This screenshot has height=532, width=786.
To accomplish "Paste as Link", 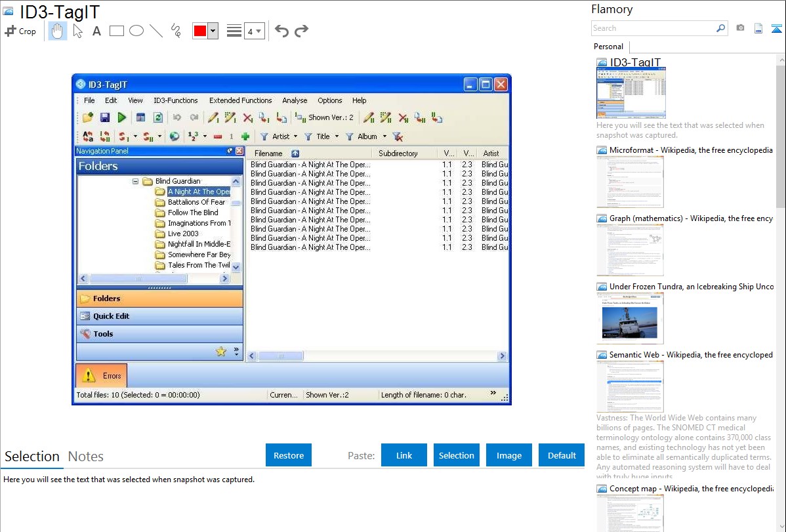I will click(404, 455).
